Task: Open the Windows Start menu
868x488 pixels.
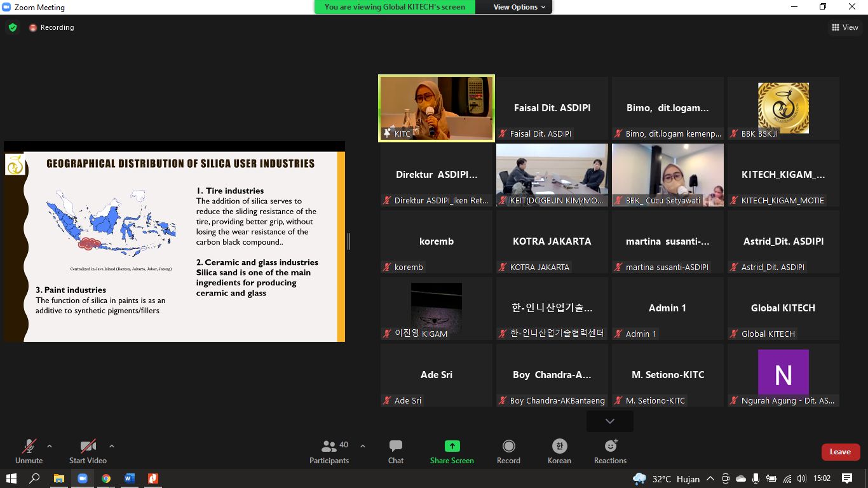Action: [11, 478]
